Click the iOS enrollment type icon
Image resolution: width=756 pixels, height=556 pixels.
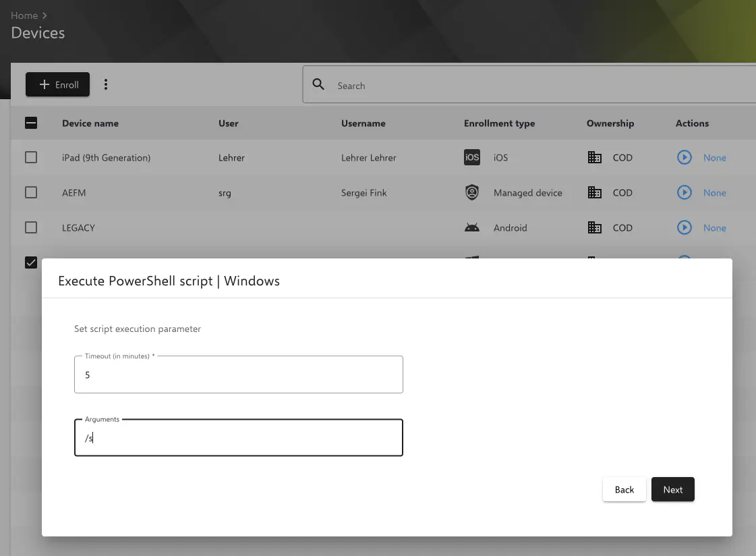point(472,157)
